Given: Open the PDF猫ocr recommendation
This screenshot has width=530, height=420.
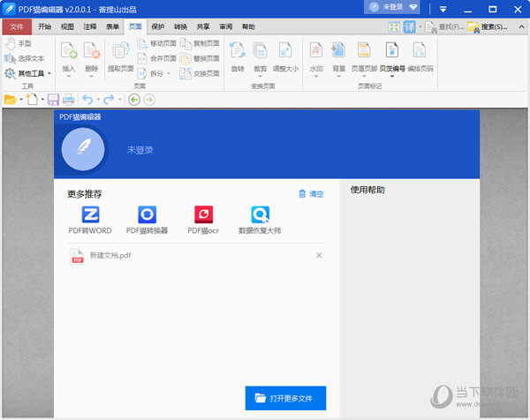Looking at the screenshot, I should [x=203, y=220].
